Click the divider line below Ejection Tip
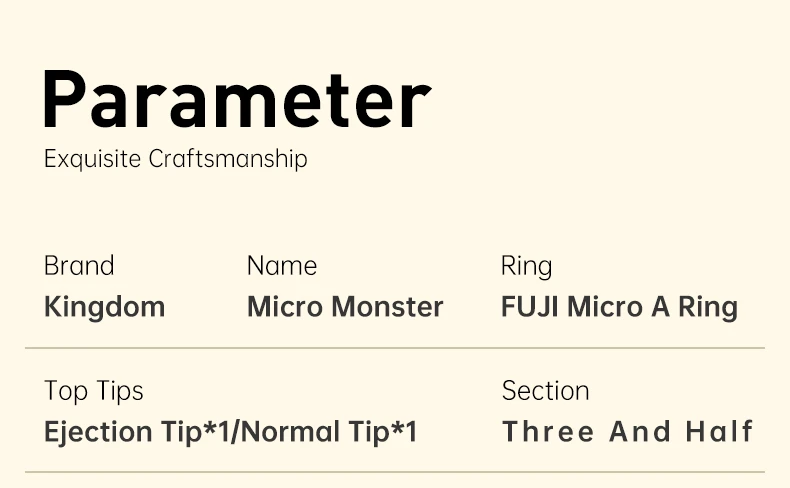 pos(395,472)
